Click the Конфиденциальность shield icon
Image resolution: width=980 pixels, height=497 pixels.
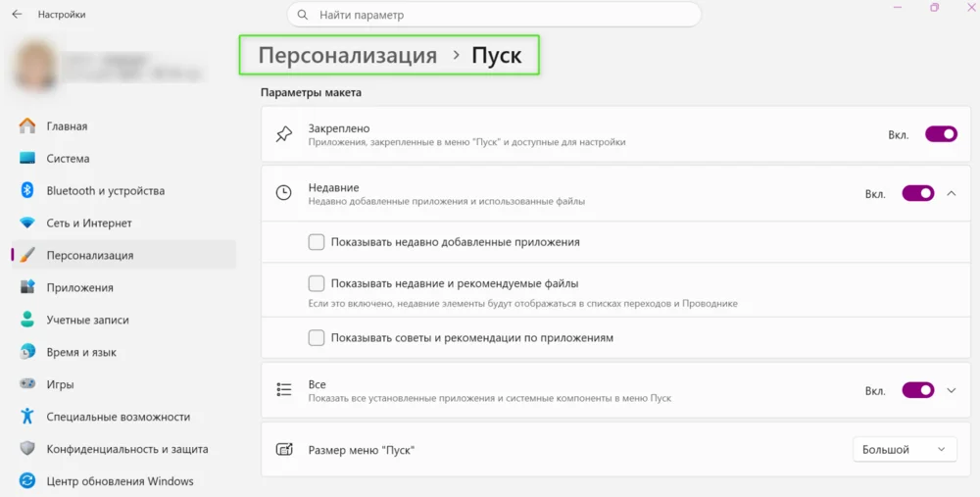tap(27, 448)
